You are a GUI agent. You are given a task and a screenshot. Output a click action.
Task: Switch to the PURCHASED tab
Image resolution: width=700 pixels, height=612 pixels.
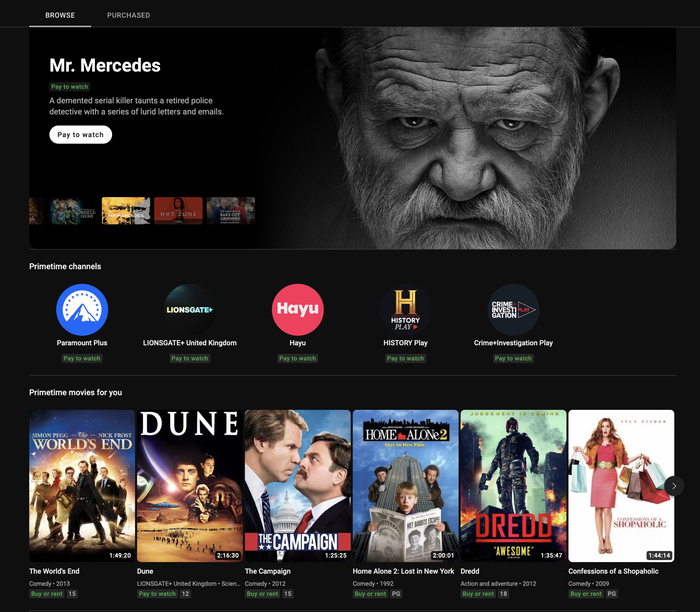[128, 15]
